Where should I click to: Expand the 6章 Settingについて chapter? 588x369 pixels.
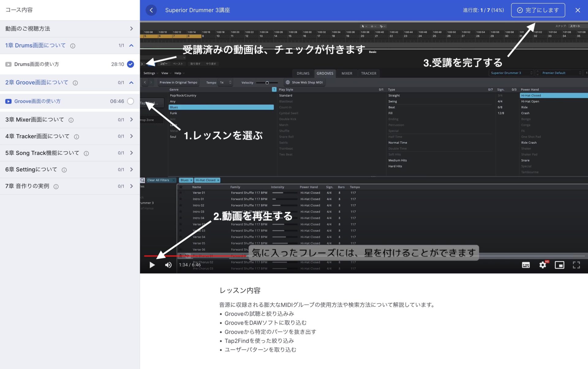(x=131, y=170)
